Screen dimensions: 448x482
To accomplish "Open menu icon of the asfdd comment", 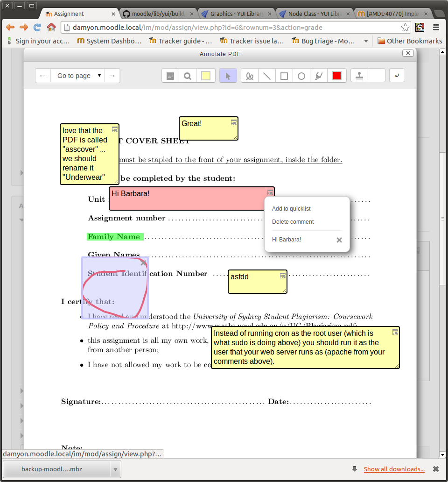I will (x=283, y=276).
